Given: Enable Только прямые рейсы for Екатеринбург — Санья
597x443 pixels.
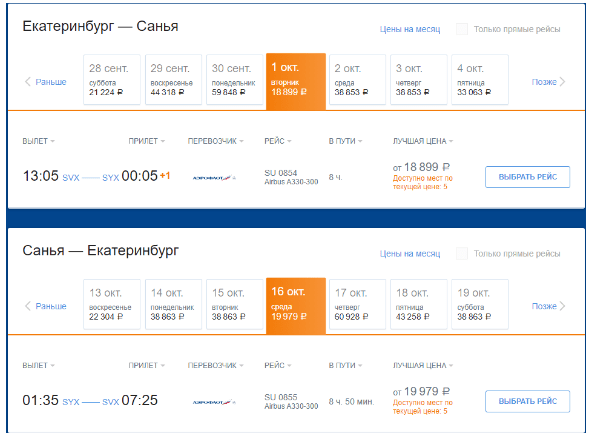Looking at the screenshot, I should 462,29.
